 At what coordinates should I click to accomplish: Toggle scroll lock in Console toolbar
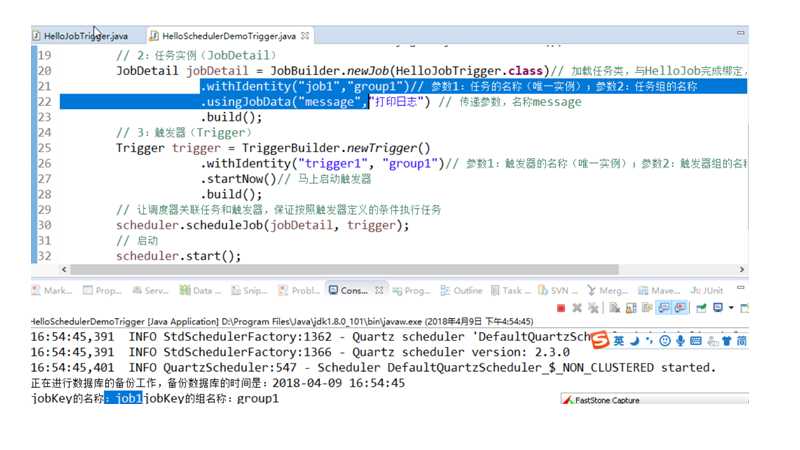pyautogui.click(x=631, y=308)
